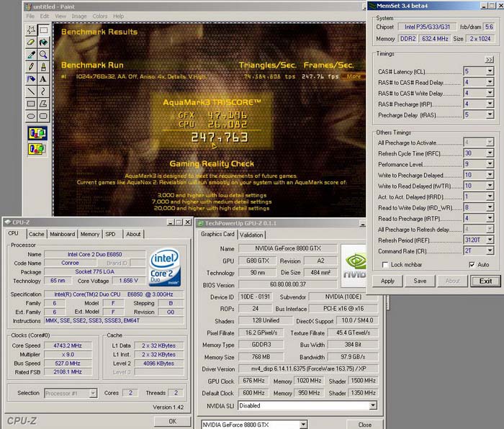
Task: Open the Command Rate (CR) dropdown
Action: [x=490, y=250]
